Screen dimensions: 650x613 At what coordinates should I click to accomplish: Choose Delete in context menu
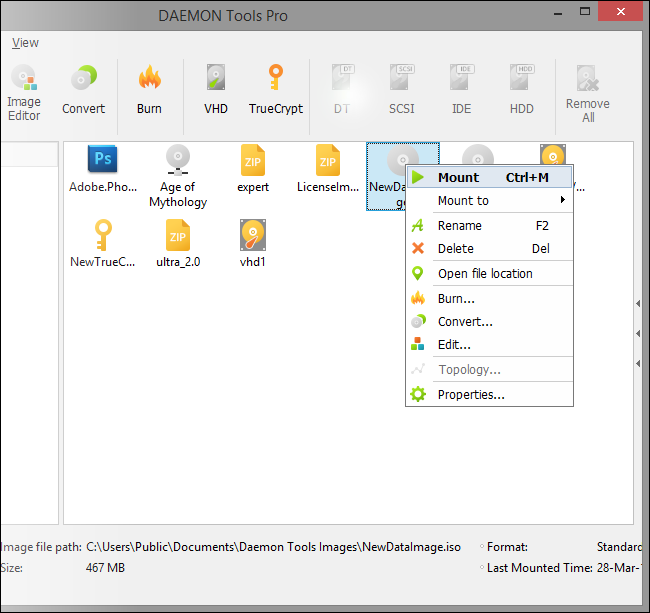click(x=490, y=249)
